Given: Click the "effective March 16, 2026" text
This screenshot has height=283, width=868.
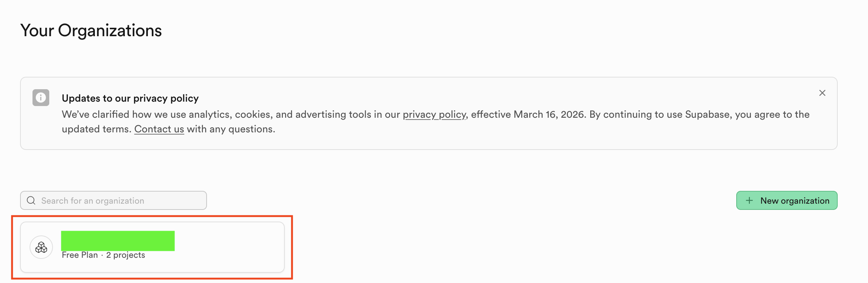Looking at the screenshot, I should point(529,115).
